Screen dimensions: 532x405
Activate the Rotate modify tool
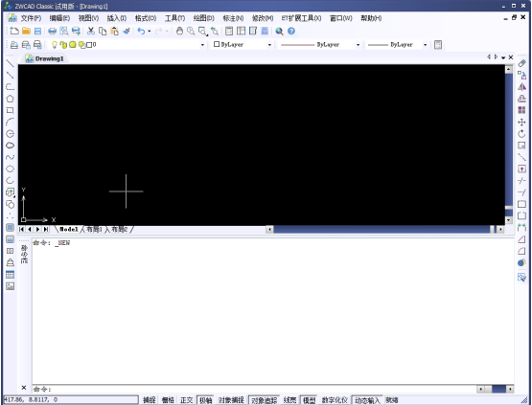point(521,133)
